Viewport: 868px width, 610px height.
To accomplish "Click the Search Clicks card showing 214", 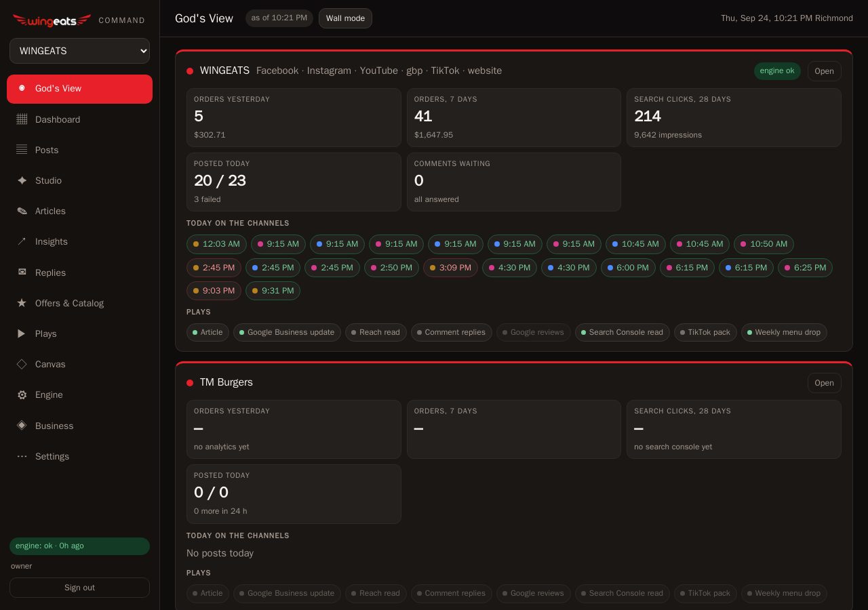I will tap(734, 117).
